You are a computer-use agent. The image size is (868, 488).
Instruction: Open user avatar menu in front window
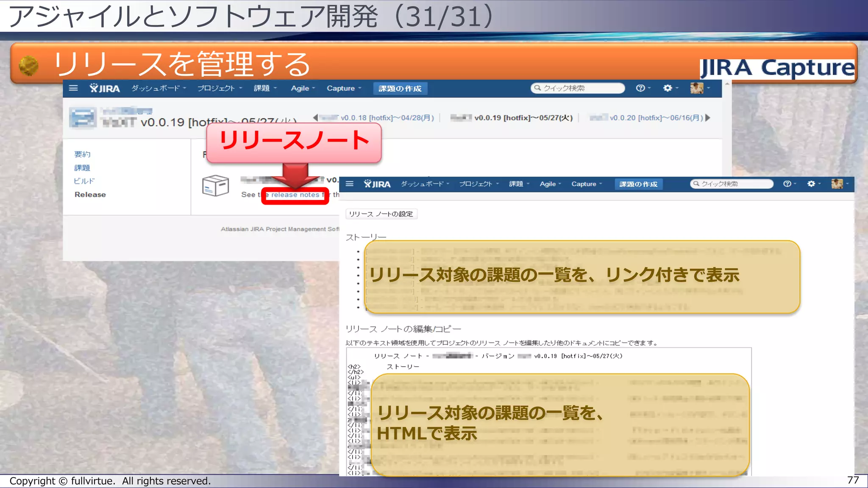click(840, 184)
